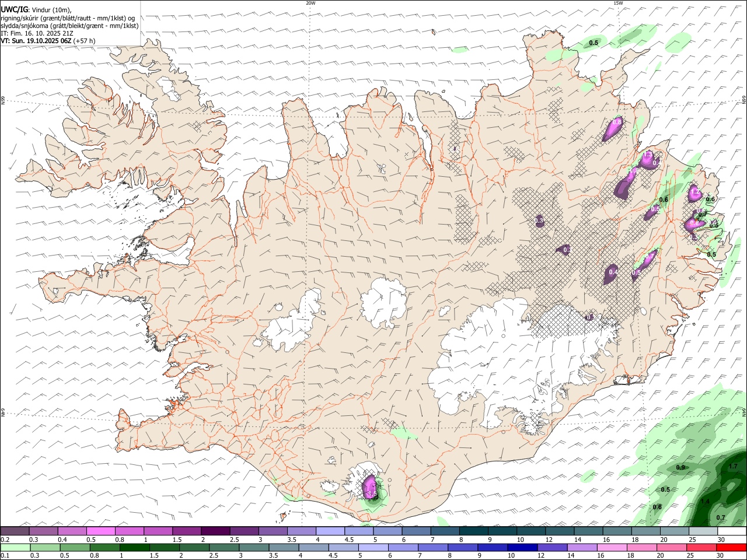Click the 'VT: Sun. 19.10.2025 06Z' valid time
This screenshot has width=747, height=560.
click(36, 41)
